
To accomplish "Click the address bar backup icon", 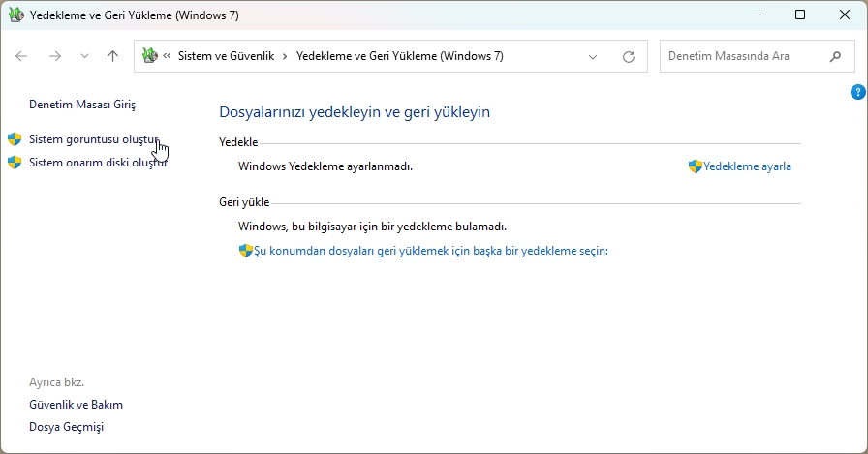I will click(150, 56).
